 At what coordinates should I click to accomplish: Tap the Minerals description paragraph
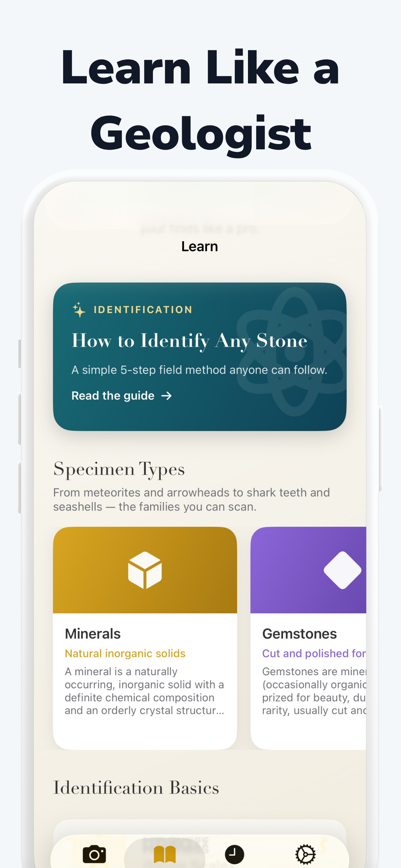pos(144,691)
